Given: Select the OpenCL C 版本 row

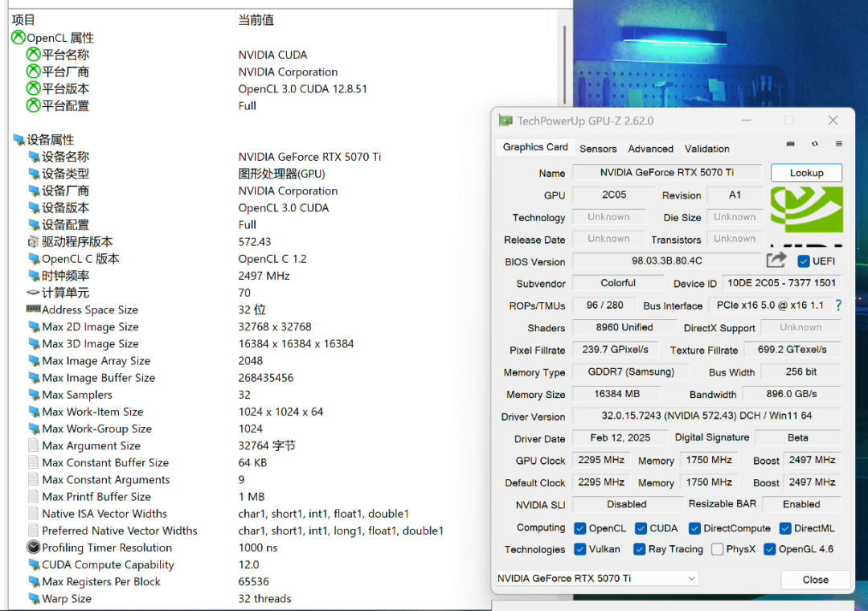Looking at the screenshot, I should point(282,259).
